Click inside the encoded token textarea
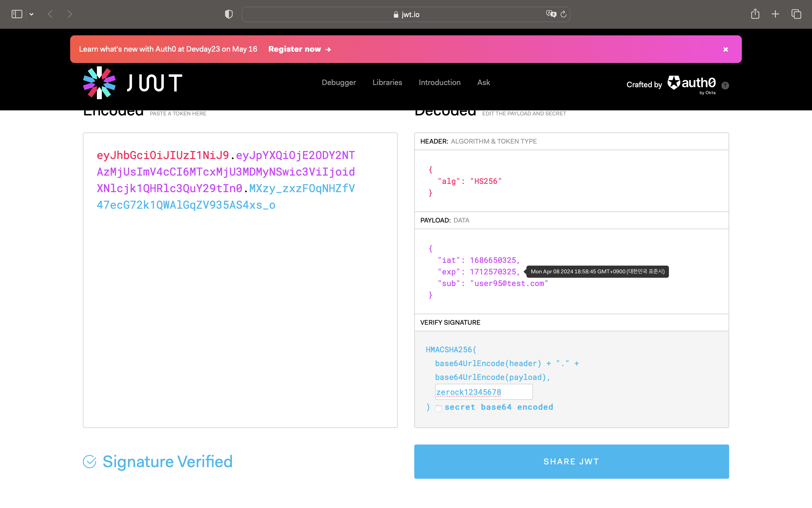The width and height of the screenshot is (812, 508). [x=240, y=280]
